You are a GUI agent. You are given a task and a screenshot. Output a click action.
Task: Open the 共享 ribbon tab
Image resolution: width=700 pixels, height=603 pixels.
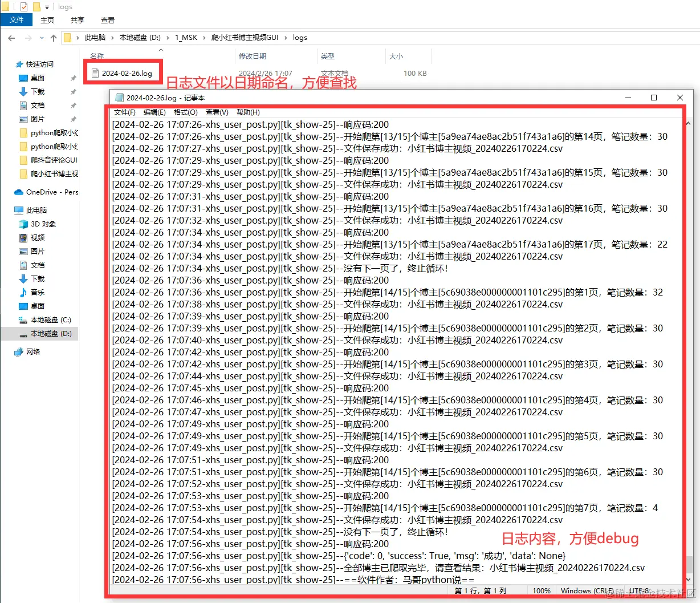tap(78, 20)
